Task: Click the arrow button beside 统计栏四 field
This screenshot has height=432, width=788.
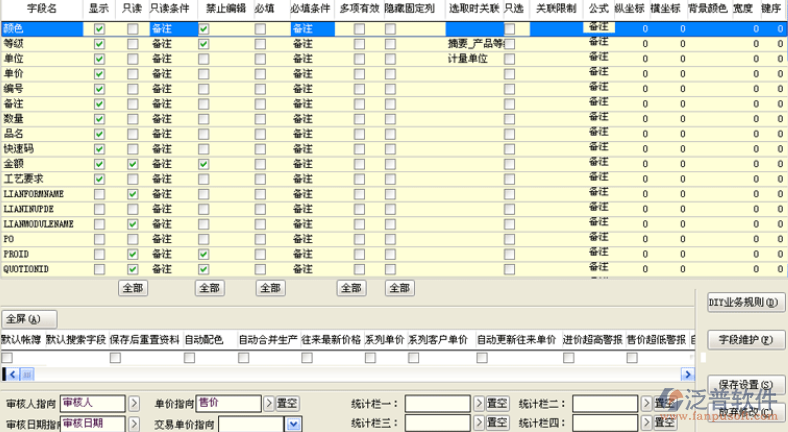Action: point(646,422)
